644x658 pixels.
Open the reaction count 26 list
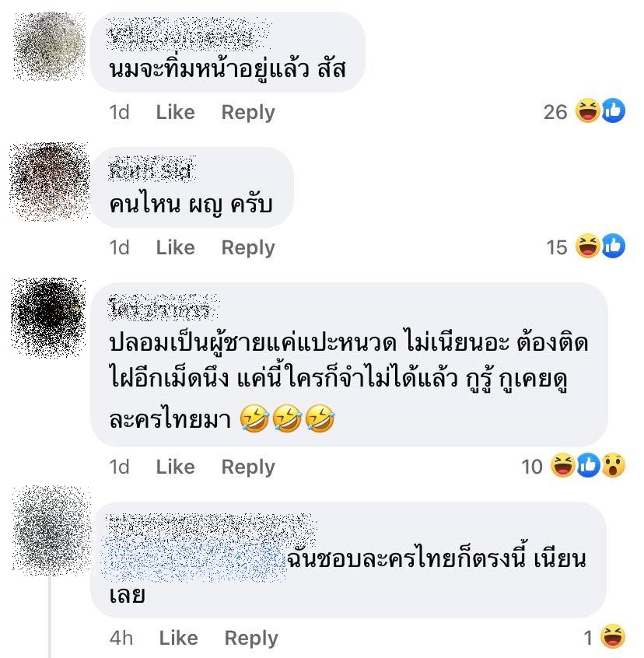(x=555, y=112)
